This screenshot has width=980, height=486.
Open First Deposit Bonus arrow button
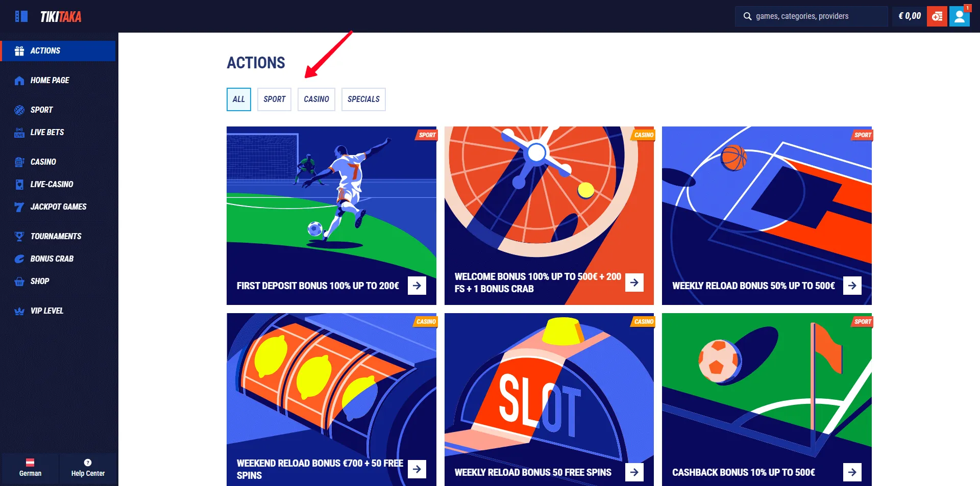417,286
